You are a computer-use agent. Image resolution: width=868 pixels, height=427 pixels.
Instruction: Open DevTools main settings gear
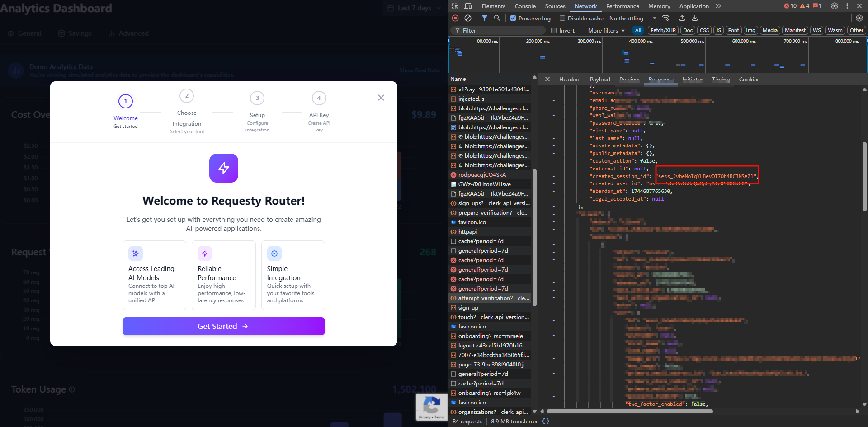[835, 6]
